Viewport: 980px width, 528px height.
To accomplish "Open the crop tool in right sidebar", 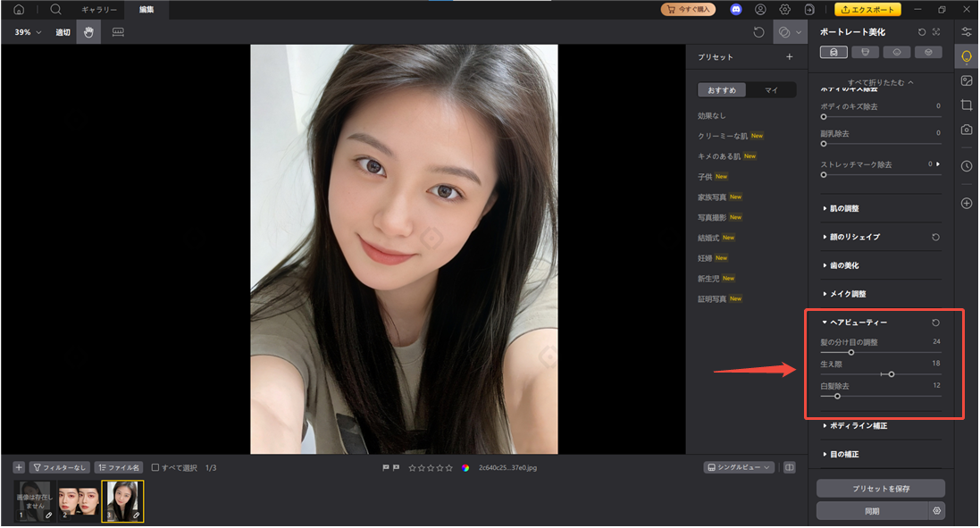I will (x=966, y=105).
